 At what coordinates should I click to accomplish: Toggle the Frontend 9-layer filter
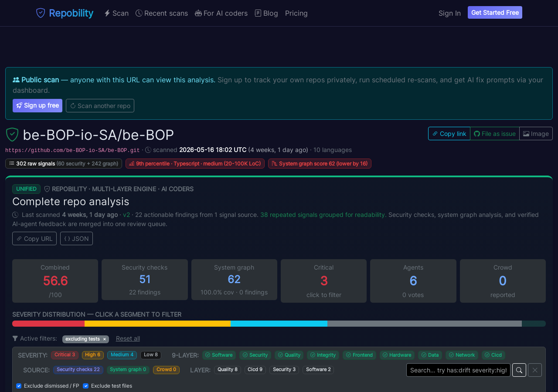click(359, 355)
